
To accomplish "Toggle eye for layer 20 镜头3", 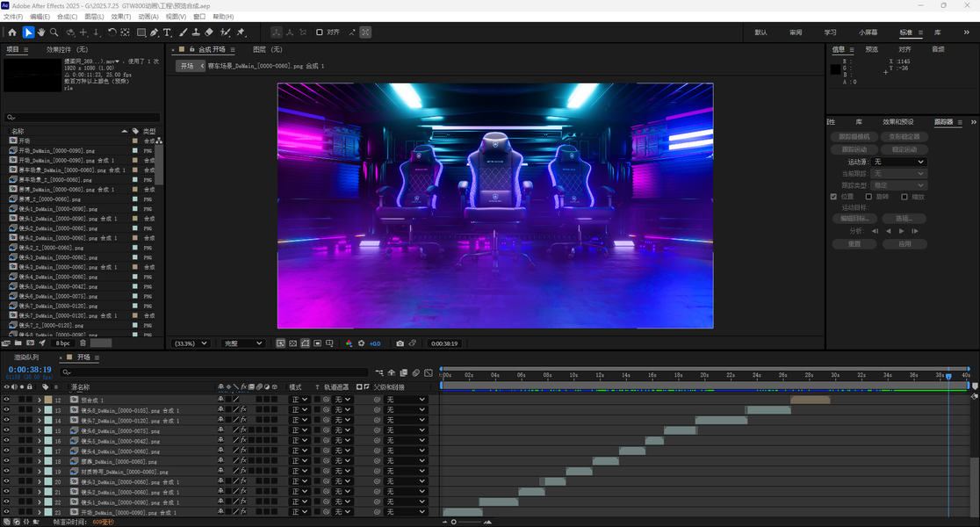I will pyautogui.click(x=7, y=481).
